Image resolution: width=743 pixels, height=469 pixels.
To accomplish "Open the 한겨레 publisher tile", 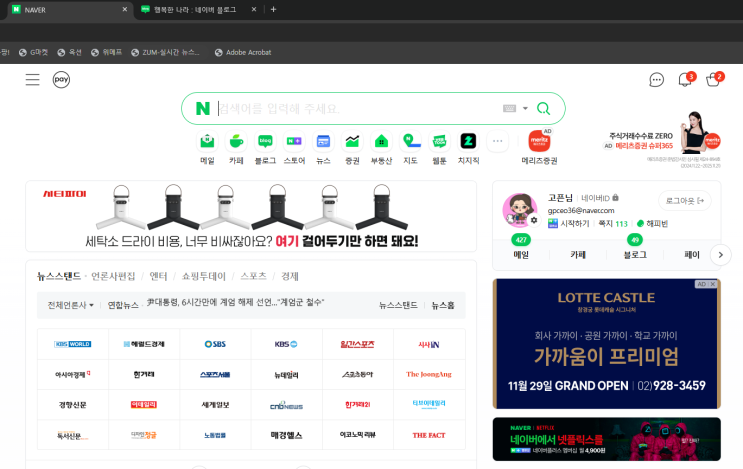I will click(x=144, y=374).
